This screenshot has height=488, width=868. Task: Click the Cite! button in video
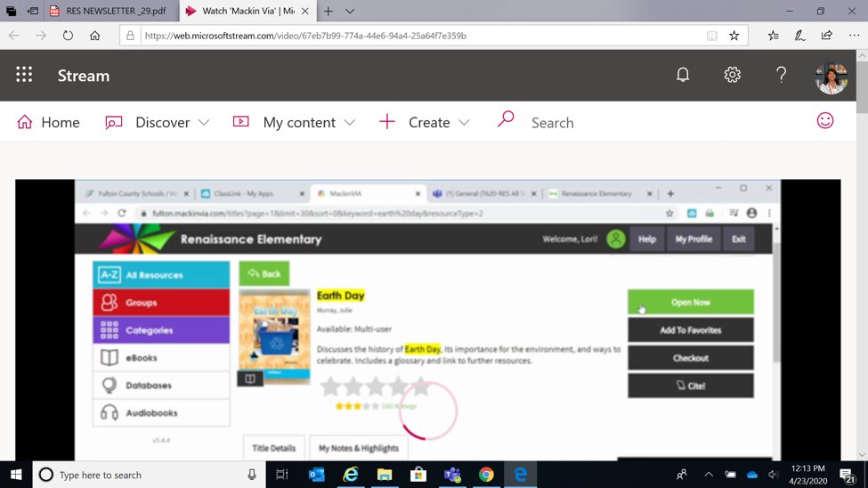pos(690,386)
